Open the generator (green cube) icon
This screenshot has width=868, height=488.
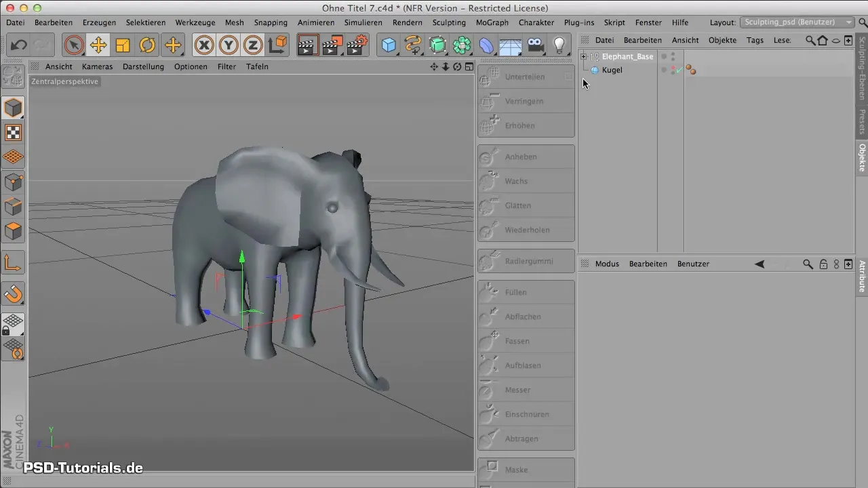coord(437,45)
